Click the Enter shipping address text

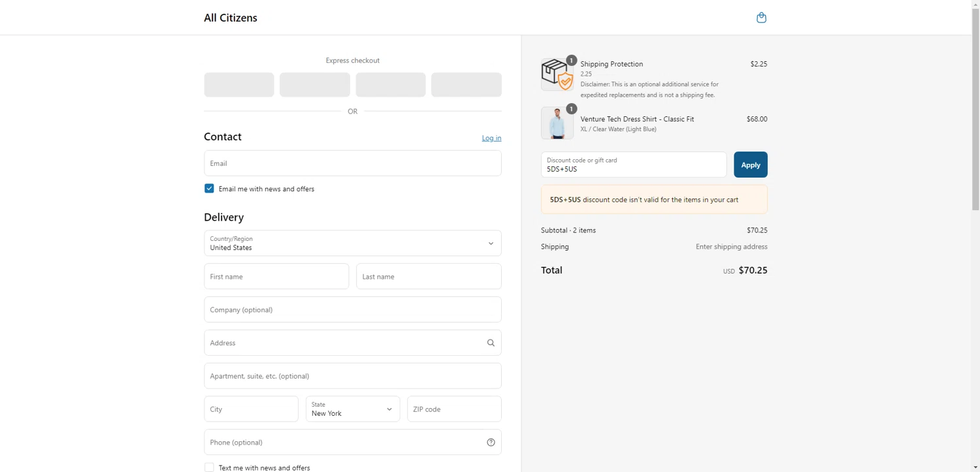(x=732, y=247)
